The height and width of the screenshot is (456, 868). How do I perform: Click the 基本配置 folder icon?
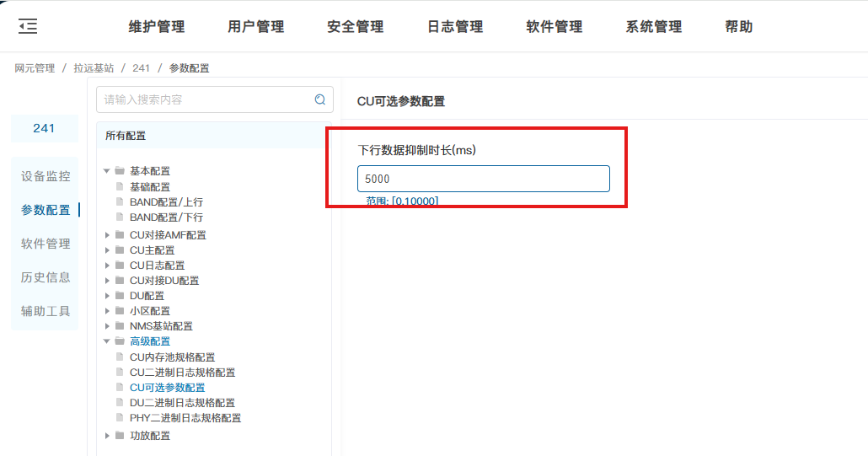pyautogui.click(x=120, y=171)
